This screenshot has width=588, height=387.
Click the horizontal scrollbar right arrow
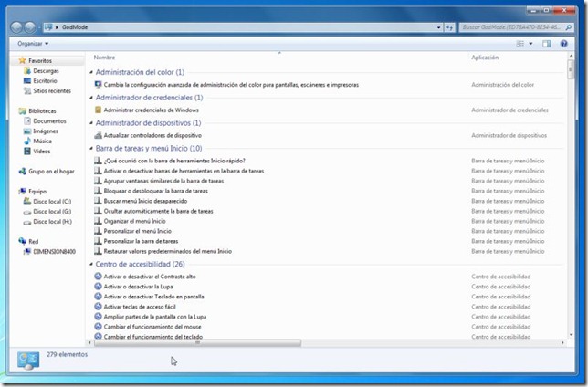562,343
